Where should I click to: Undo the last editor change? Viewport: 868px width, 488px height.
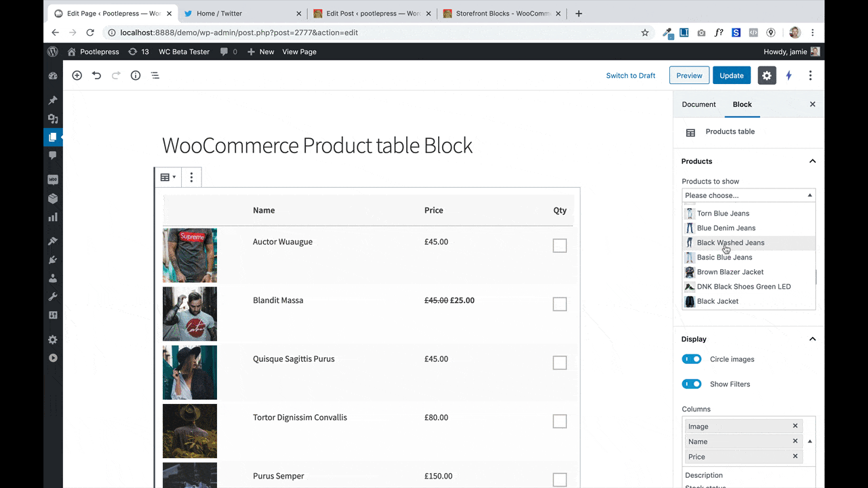[x=96, y=75]
